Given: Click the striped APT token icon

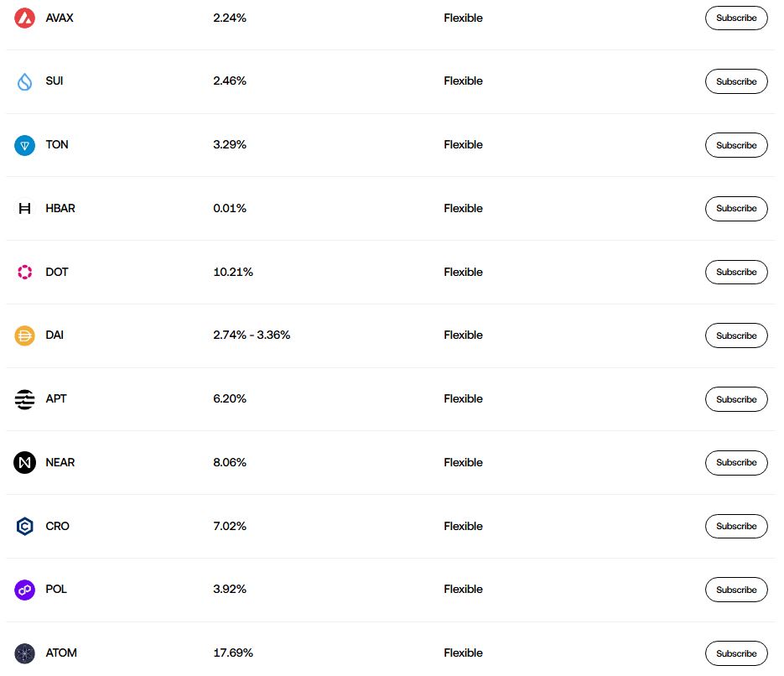Looking at the screenshot, I should (24, 399).
